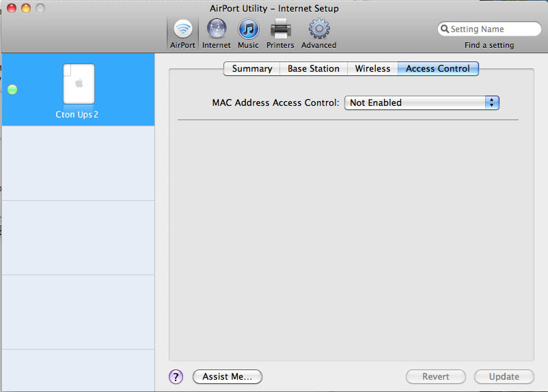The width and height of the screenshot is (548, 392).
Task: Click the Revert button
Action: pyautogui.click(x=435, y=376)
